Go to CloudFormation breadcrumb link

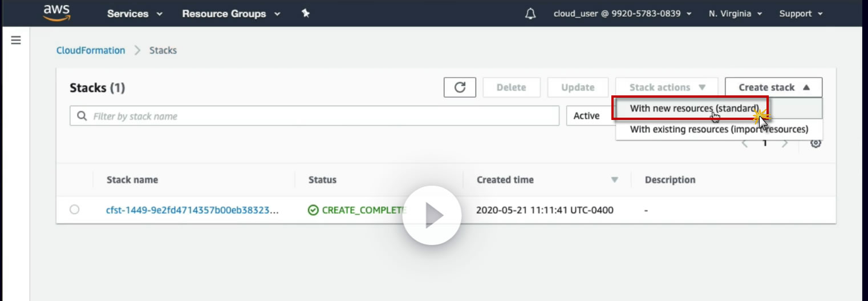[91, 50]
